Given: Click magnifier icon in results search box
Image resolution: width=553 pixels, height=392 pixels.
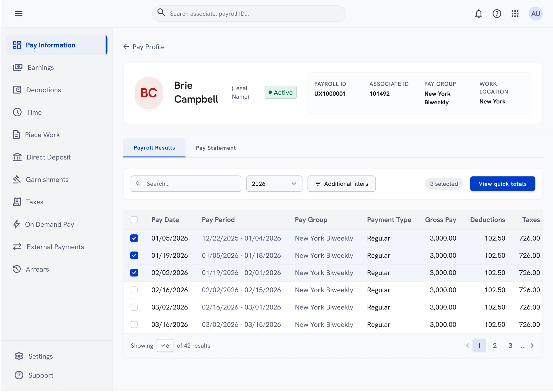Looking at the screenshot, I should click(138, 184).
